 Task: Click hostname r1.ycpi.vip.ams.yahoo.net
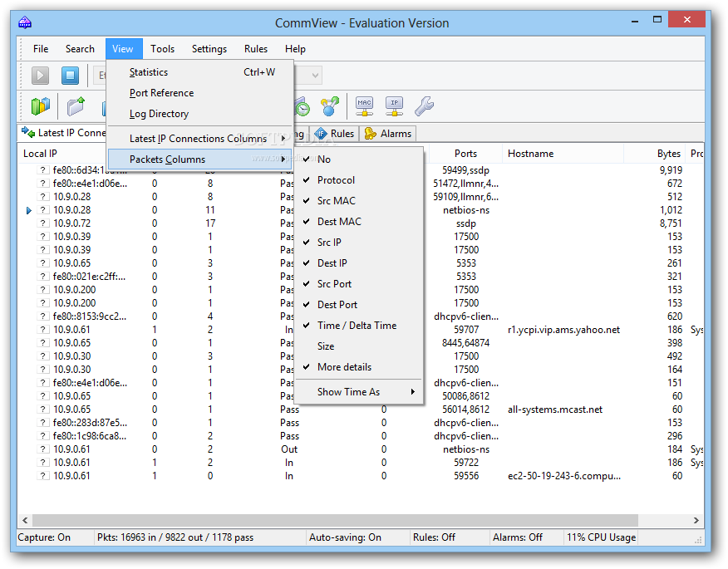click(x=563, y=330)
